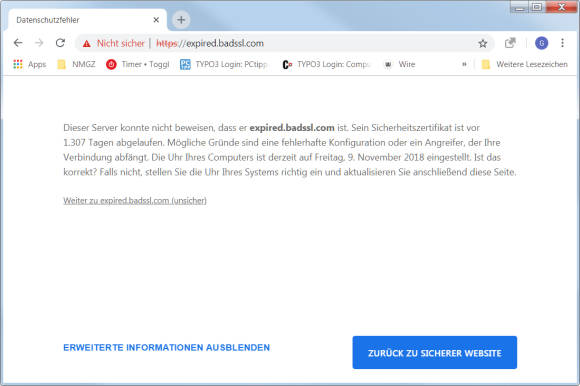
Task: Open the NMGZ bookmark folder
Action: tap(76, 64)
